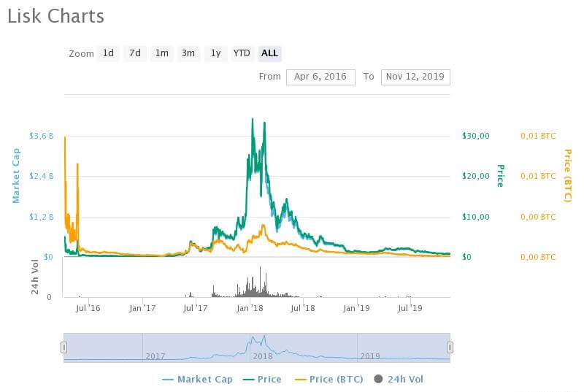Click the Jan '17 x-axis label
584x392 pixels.
[142, 308]
